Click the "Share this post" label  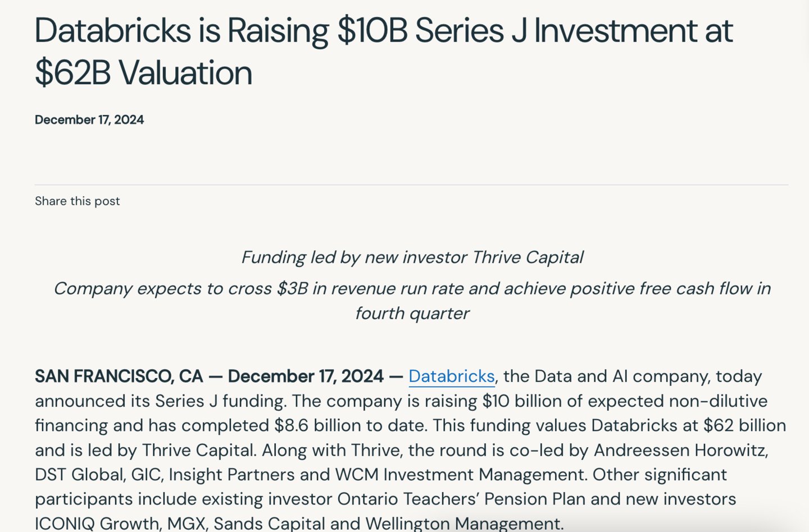pyautogui.click(x=78, y=201)
